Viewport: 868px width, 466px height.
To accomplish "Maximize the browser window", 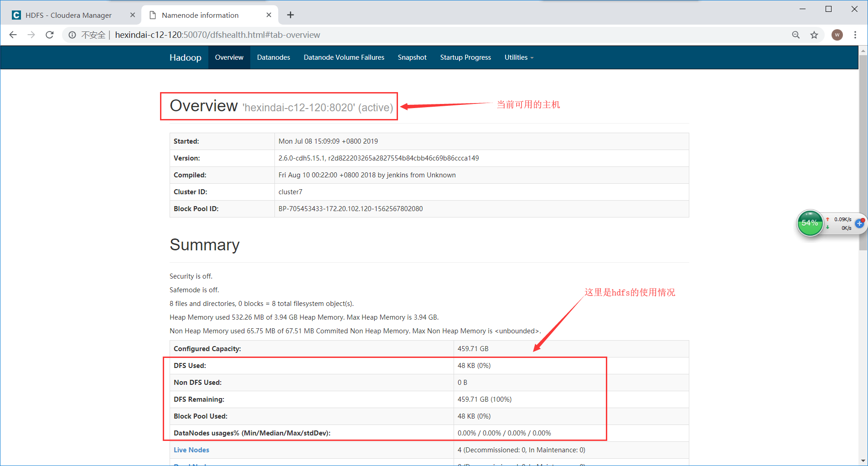I will point(829,9).
